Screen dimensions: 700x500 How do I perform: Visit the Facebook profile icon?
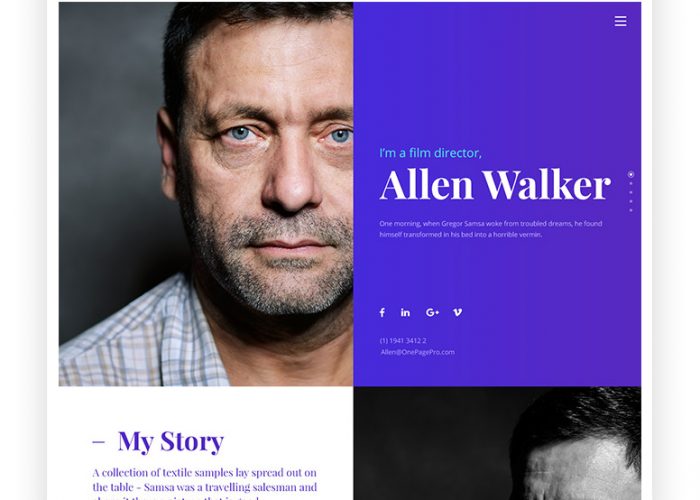(382, 312)
